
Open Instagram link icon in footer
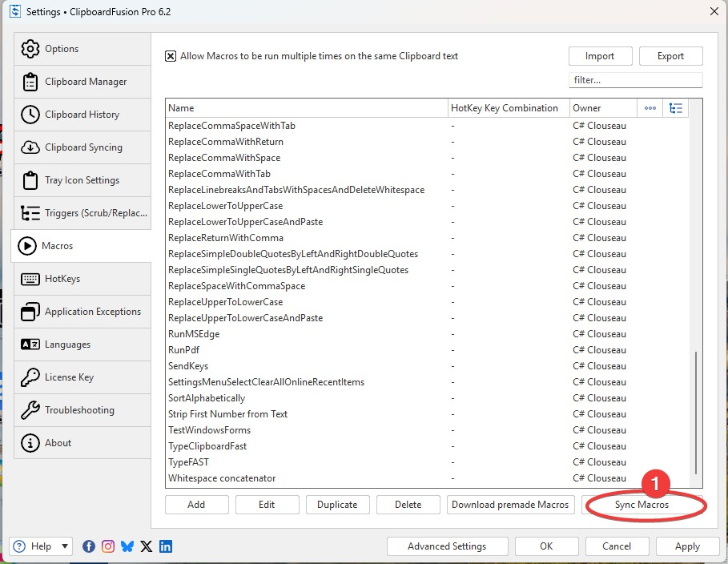[108, 546]
